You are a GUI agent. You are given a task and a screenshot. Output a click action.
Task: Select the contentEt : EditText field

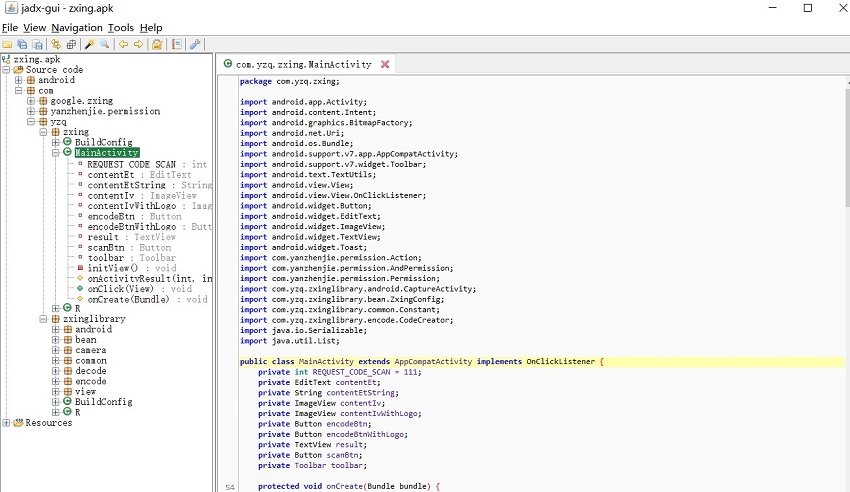coord(139,174)
